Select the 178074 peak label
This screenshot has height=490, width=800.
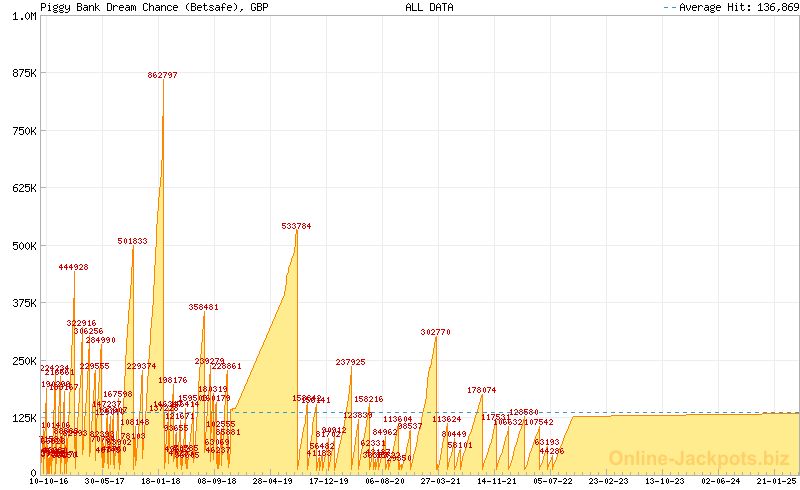point(482,390)
